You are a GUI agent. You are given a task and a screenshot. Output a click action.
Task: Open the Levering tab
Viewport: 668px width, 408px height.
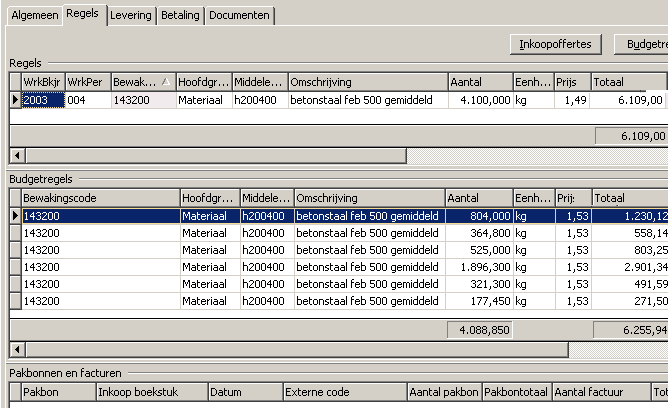coord(131,15)
